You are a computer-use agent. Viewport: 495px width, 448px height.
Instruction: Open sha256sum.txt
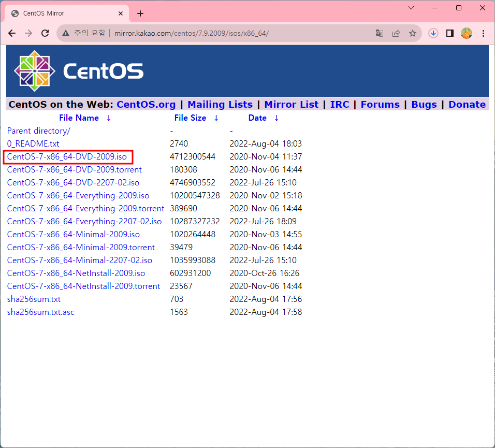point(34,299)
